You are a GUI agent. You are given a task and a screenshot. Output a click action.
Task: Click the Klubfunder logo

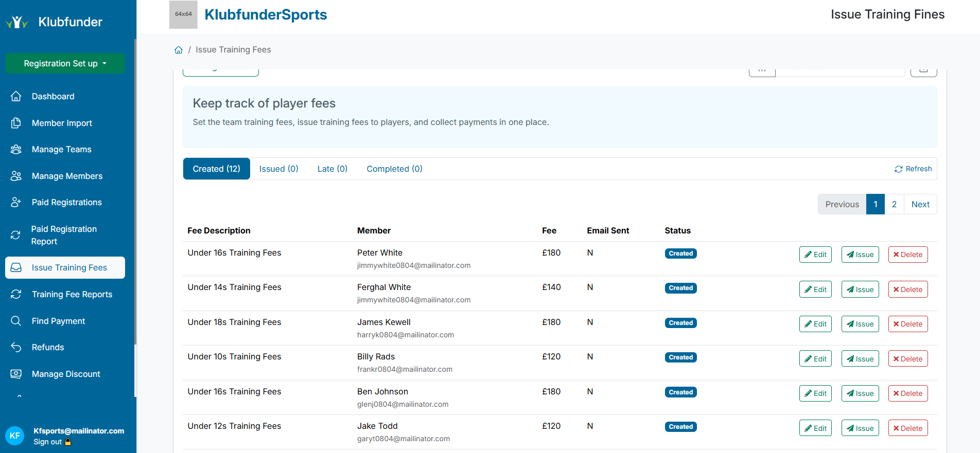(54, 22)
